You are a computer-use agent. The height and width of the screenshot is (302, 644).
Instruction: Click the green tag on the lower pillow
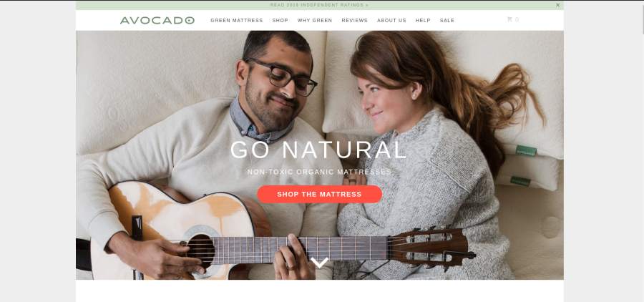[520, 181]
